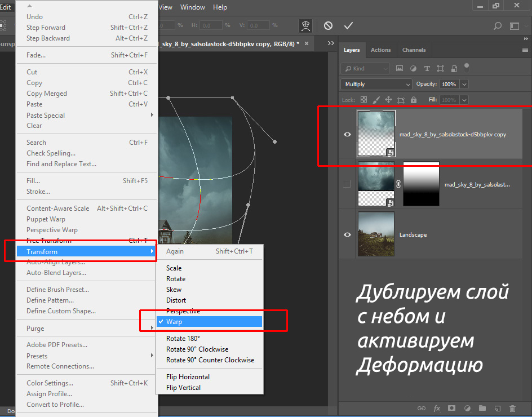
Task: Open the search magnifier in the options bar
Action: click(x=498, y=26)
